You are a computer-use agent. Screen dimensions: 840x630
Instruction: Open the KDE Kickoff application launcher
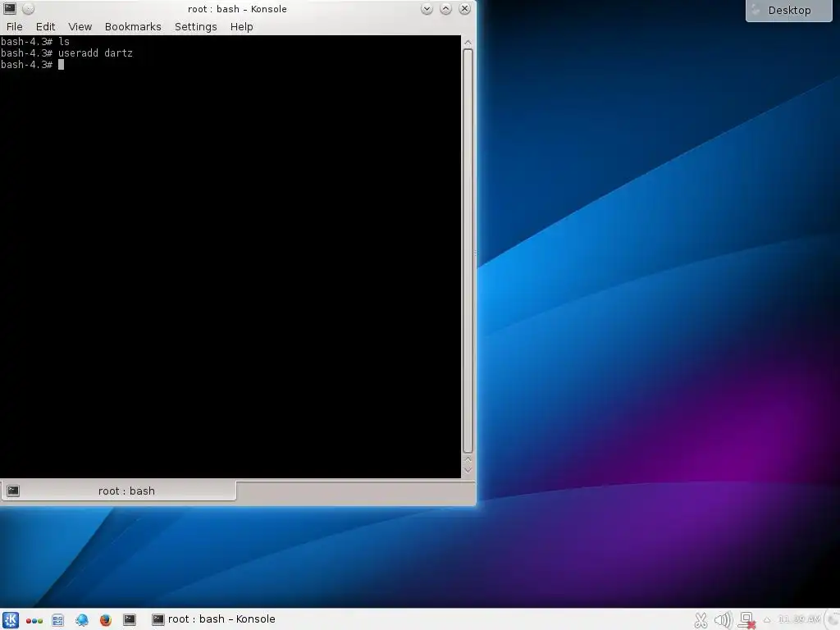pos(10,620)
